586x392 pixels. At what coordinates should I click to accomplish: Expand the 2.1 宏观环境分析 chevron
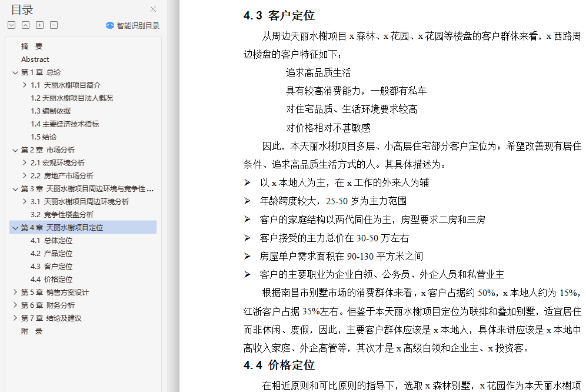(25, 162)
